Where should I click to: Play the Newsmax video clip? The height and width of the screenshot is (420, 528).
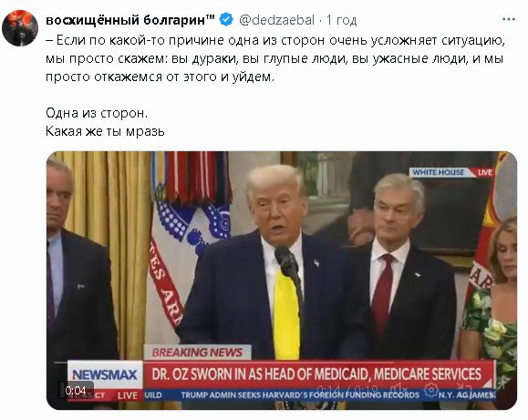coord(282,281)
